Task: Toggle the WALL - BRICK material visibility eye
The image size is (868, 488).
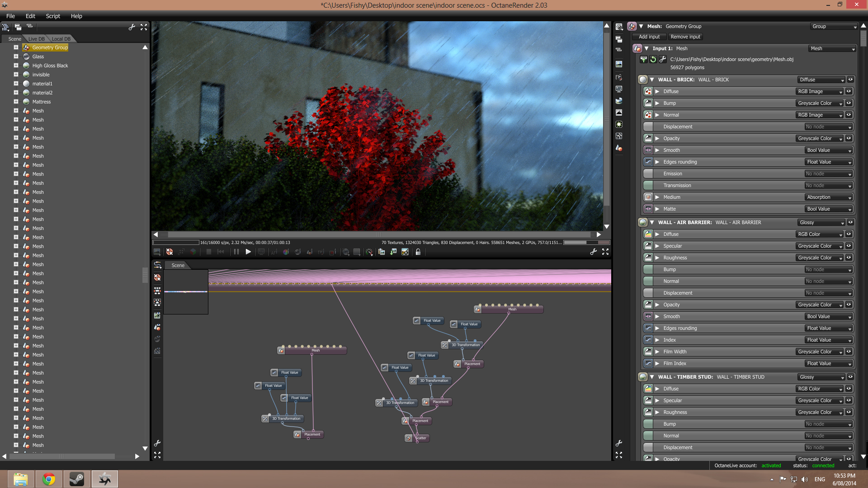Action: pyautogui.click(x=850, y=80)
